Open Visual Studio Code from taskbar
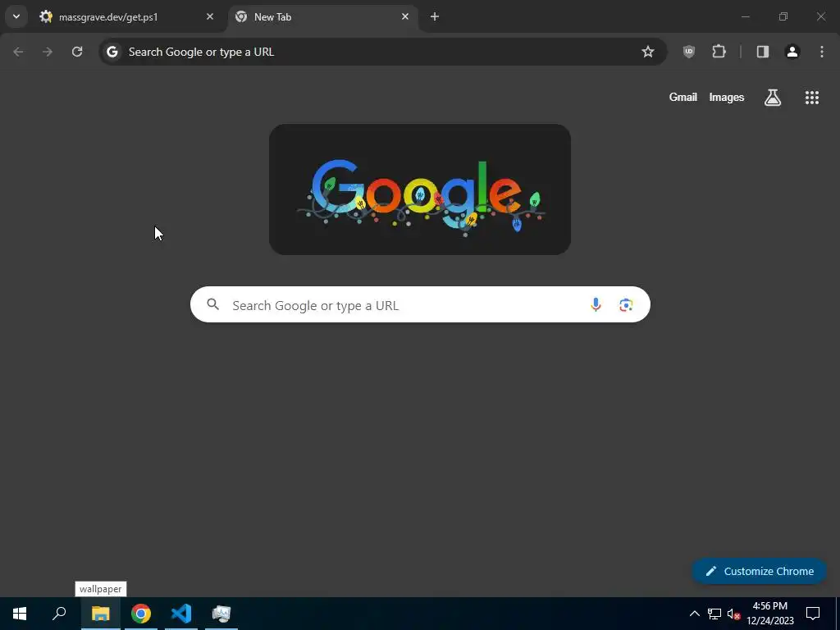Screen dimensions: 840x630 pos(181,614)
